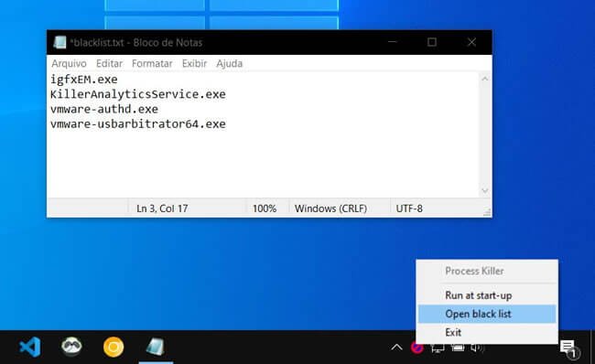Click scrollbar up arrow in Notepad
Screen dimensions: 595x364
[485, 79]
